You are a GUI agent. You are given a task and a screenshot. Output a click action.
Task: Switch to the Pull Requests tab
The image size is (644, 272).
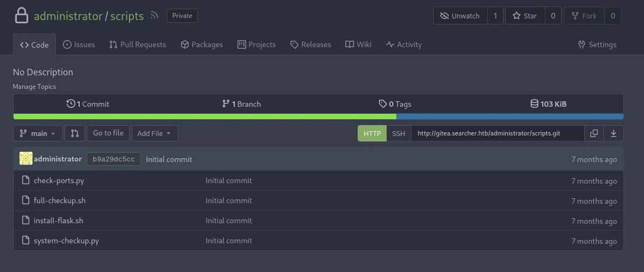pos(138,44)
